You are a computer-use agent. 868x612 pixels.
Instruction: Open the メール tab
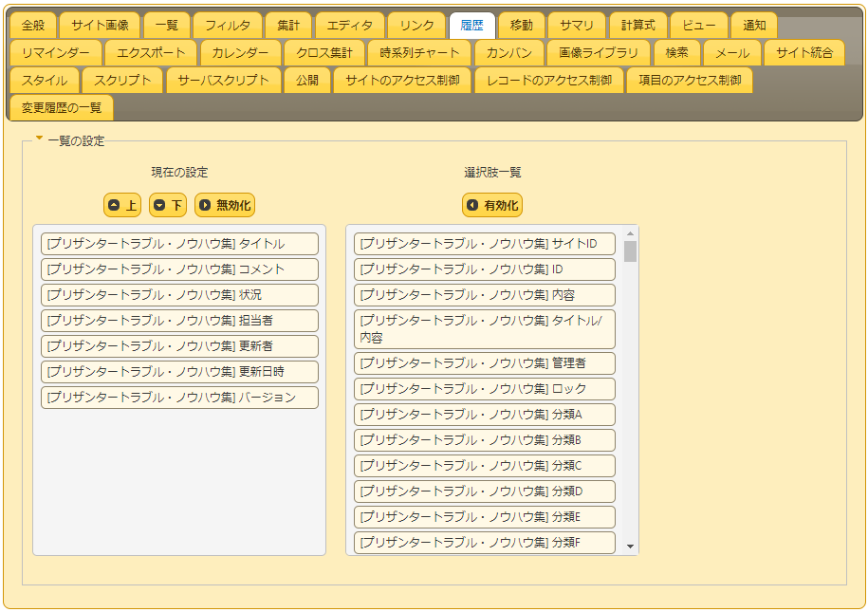(x=732, y=52)
